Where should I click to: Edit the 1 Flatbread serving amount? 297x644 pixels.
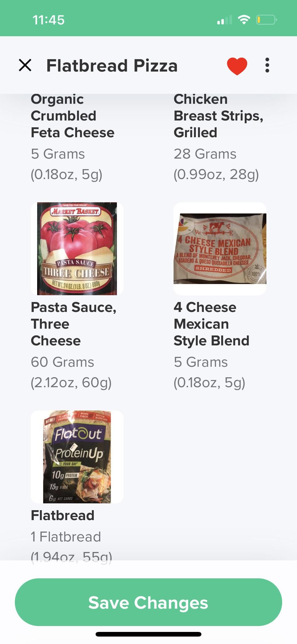coord(66,537)
